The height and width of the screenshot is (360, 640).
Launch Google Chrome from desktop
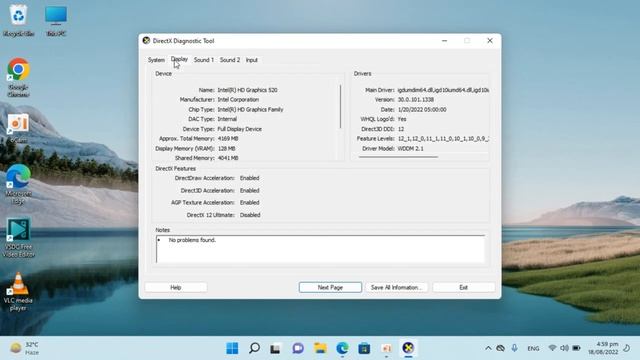pyautogui.click(x=18, y=77)
